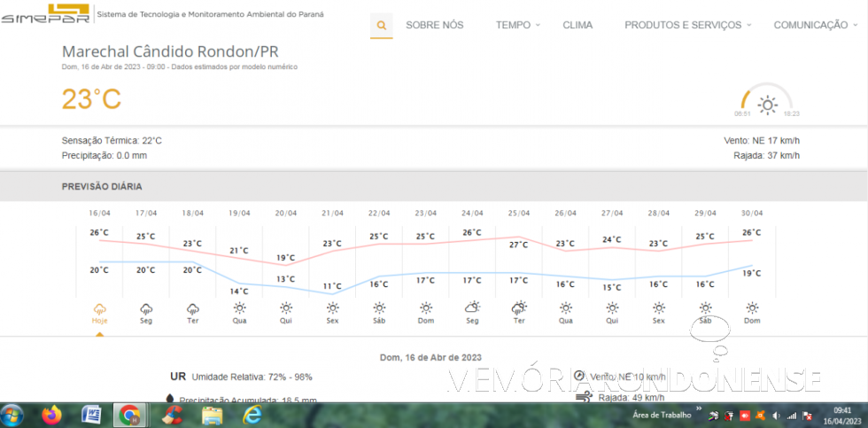Select the 19/04 Qua sunny forecast icon

tap(239, 309)
